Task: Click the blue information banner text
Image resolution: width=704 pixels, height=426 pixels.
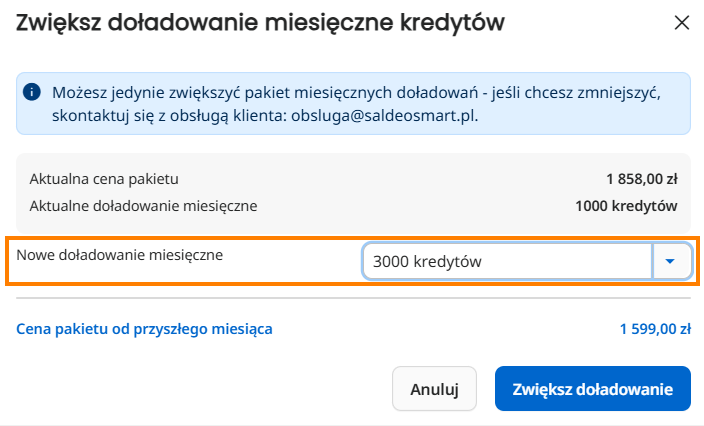Action: pyautogui.click(x=356, y=104)
